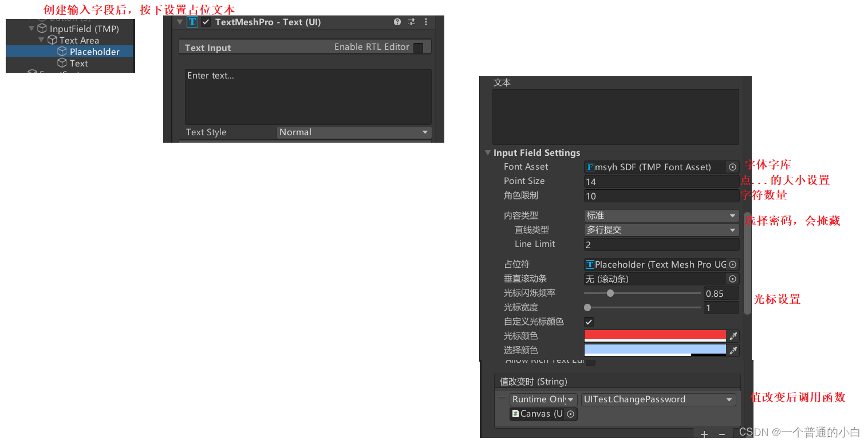Image resolution: width=868 pixels, height=443 pixels.
Task: Click the Font Asset label
Action: 526,167
